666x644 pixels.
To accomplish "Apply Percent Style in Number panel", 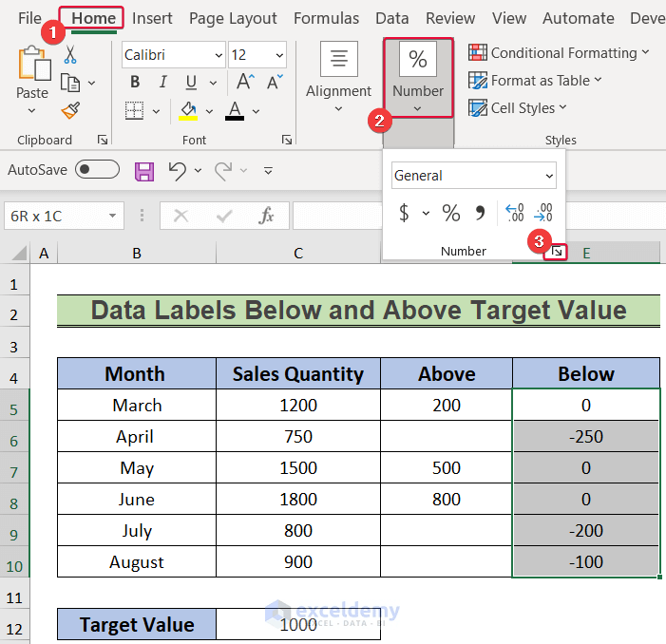I will (x=450, y=213).
